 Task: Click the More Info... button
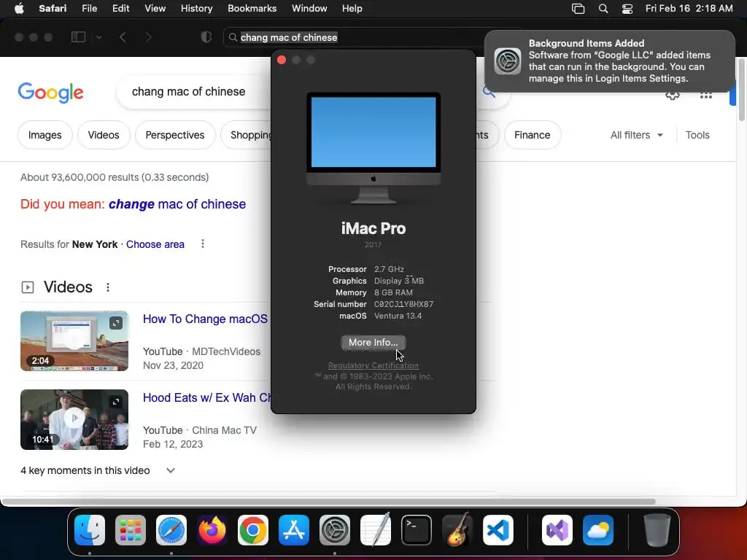click(x=373, y=343)
